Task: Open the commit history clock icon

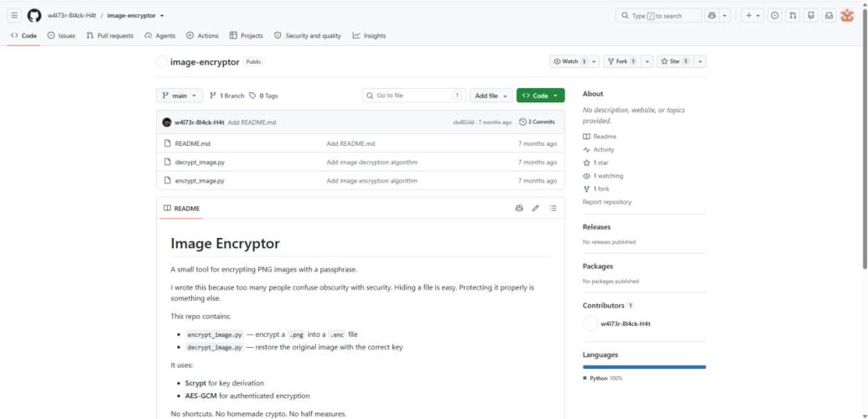Action: click(522, 122)
